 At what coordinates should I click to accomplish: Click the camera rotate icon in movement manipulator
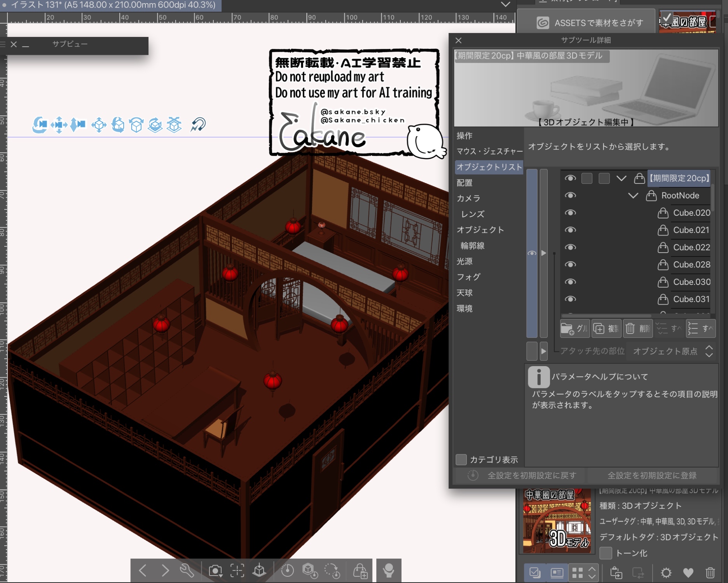[40, 125]
